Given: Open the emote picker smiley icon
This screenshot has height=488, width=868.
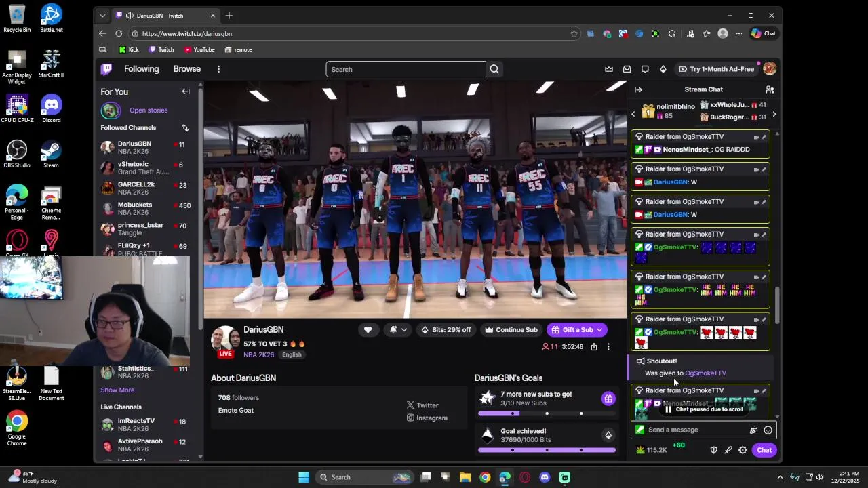Looking at the screenshot, I should tap(768, 430).
